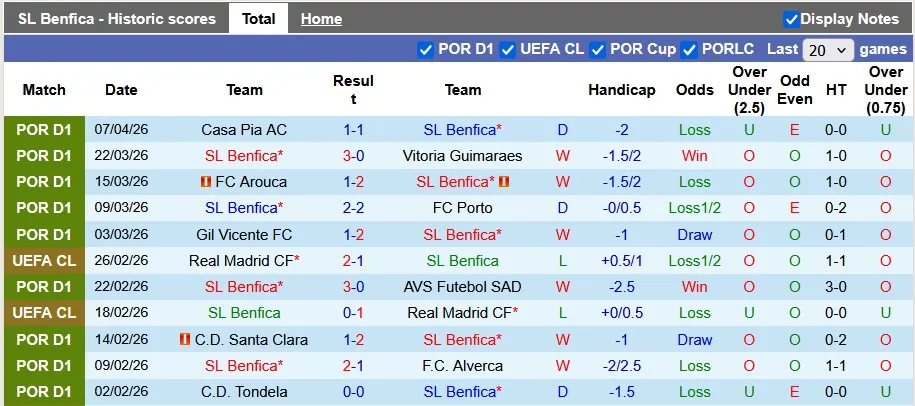Toggle the POR Cup filter checkbox

[597, 49]
